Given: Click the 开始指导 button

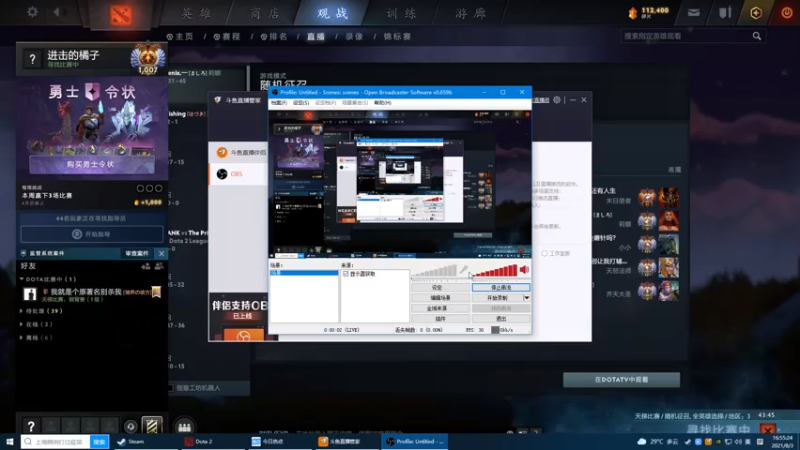Looking at the screenshot, I should (92, 234).
